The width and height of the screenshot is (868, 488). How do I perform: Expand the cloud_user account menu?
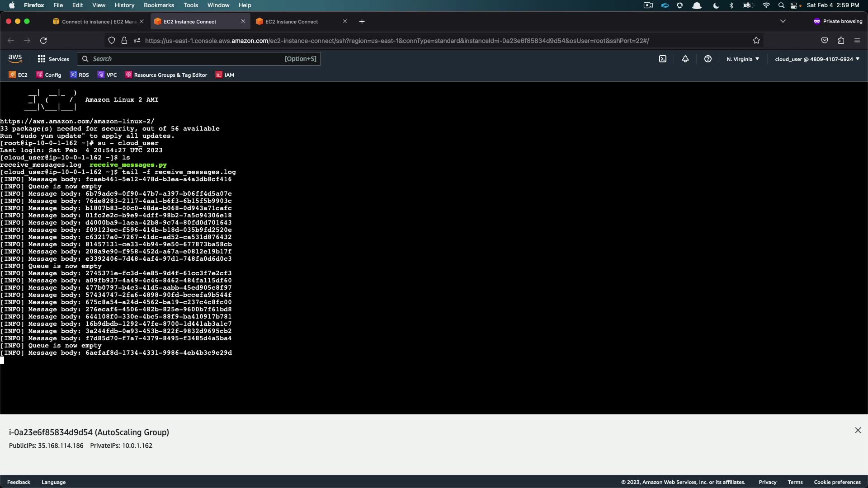coord(817,59)
